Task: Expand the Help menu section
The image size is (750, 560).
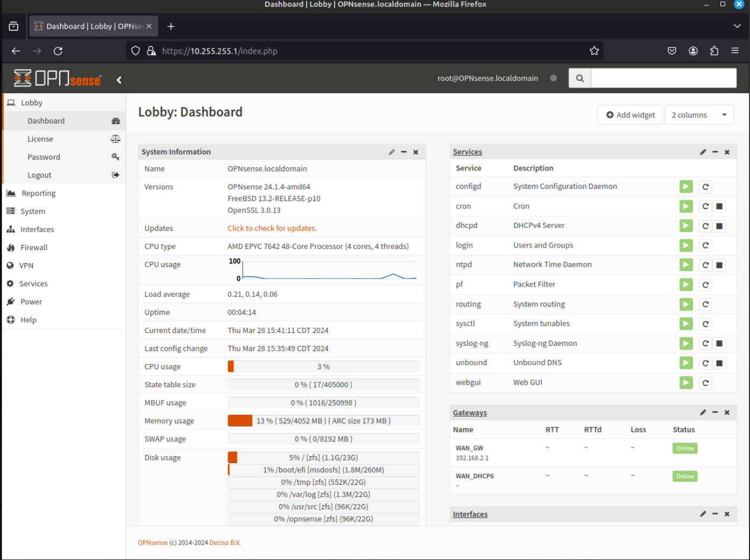Action: [63, 320]
